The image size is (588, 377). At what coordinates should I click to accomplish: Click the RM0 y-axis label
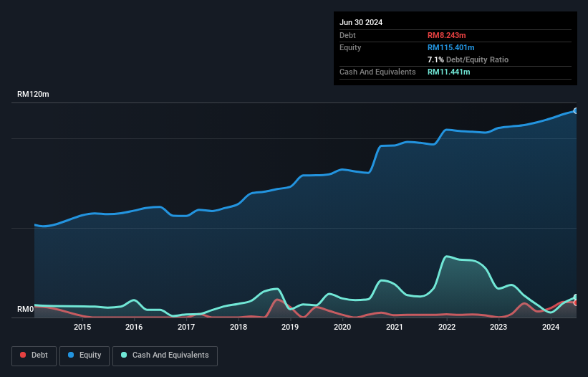coord(26,309)
